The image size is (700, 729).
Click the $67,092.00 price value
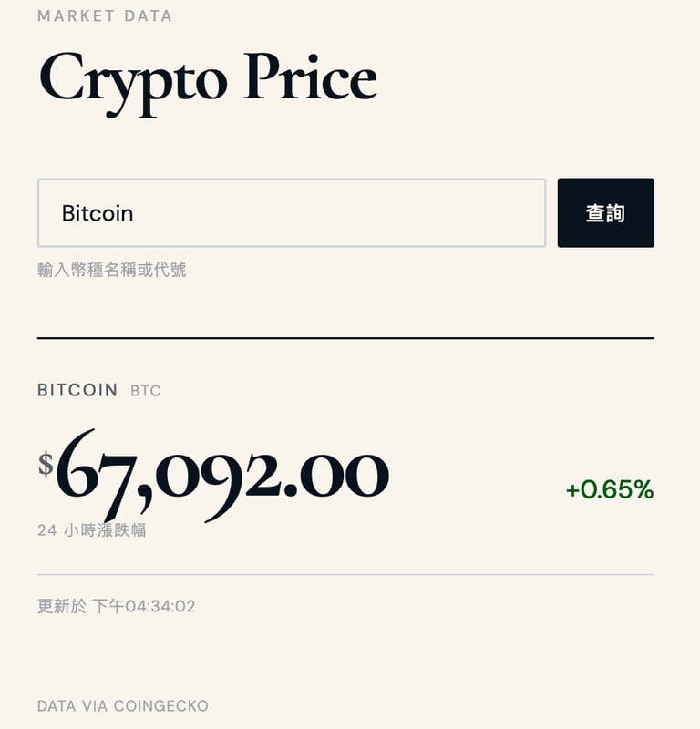213,475
